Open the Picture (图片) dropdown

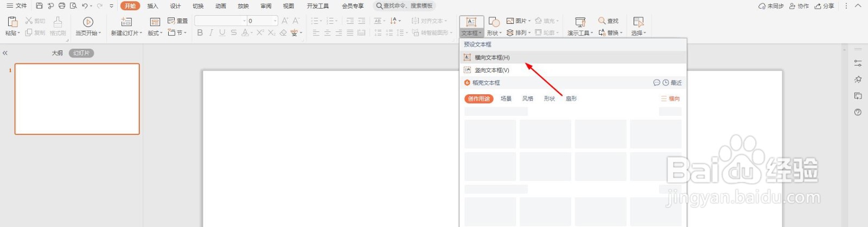(519, 21)
